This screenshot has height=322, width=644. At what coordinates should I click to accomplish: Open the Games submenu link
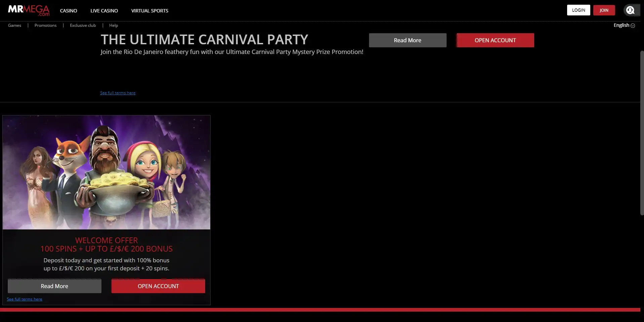[x=14, y=25]
